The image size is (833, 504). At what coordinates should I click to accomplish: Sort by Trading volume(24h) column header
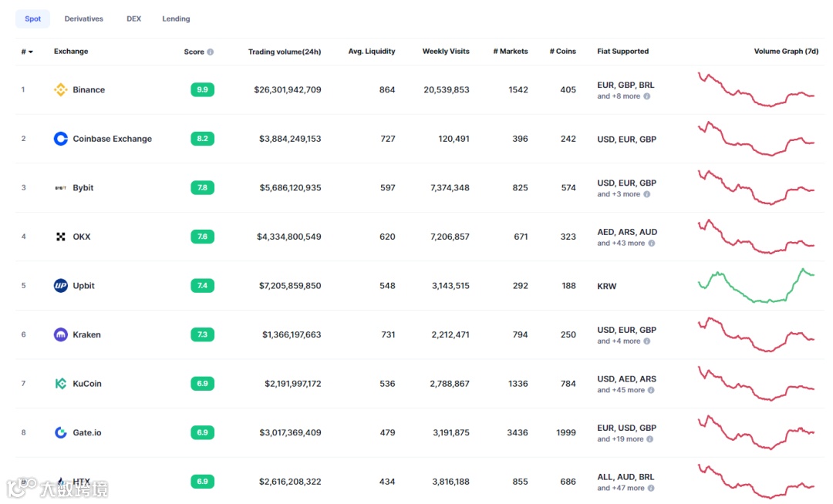pyautogui.click(x=284, y=52)
